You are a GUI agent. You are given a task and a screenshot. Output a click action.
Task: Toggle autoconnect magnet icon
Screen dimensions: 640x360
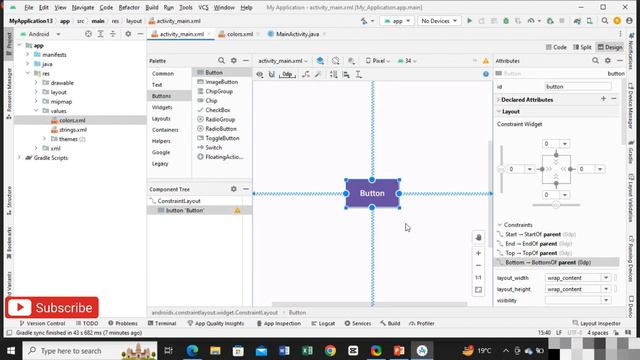click(x=272, y=74)
